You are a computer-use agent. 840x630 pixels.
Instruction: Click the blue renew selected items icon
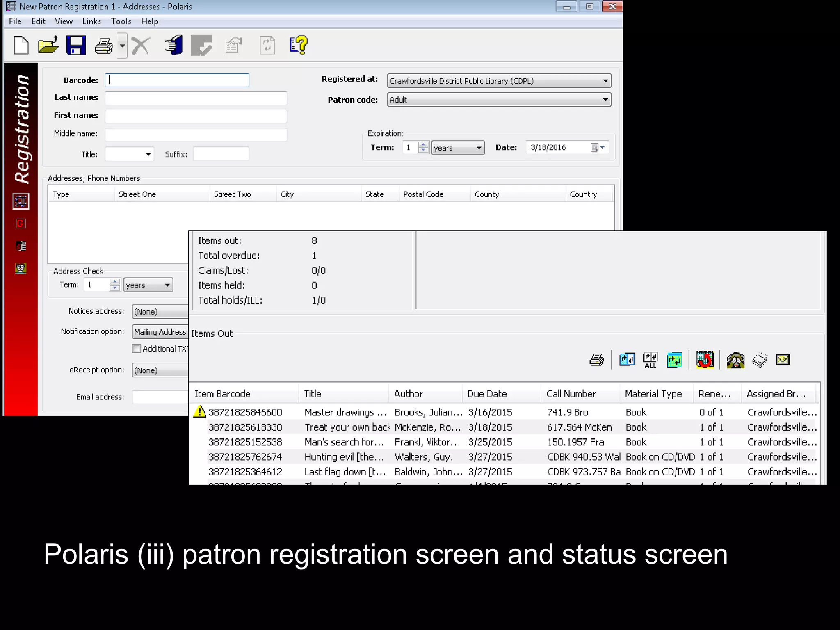click(x=627, y=360)
